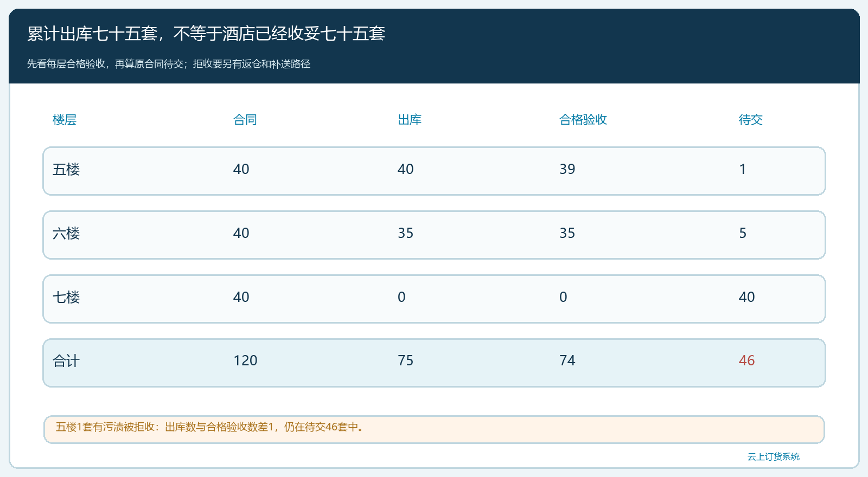Click the red total 待交 value 46
The image size is (868, 477).
click(x=747, y=360)
